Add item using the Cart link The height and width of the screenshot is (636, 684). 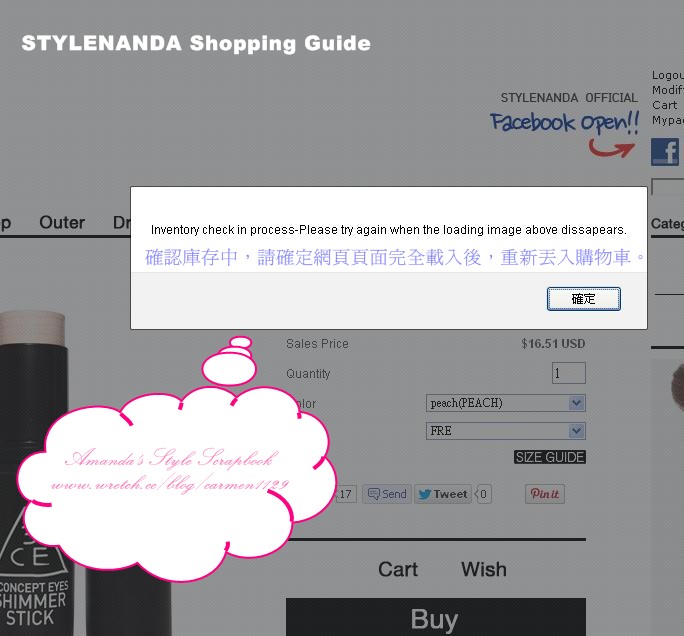pyautogui.click(x=398, y=569)
